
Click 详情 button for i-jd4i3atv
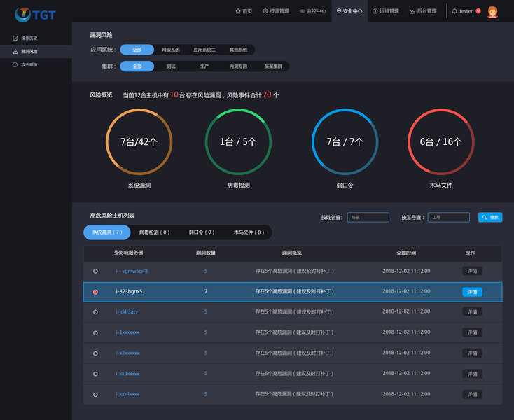click(472, 312)
